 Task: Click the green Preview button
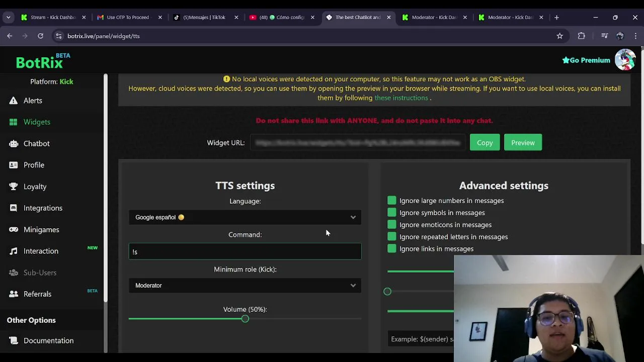(x=523, y=143)
